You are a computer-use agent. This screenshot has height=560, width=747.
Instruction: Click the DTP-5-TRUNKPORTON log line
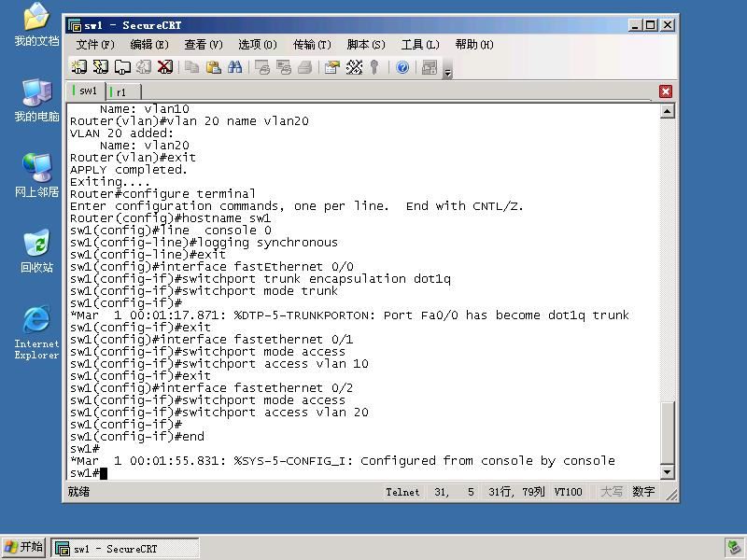click(x=349, y=315)
